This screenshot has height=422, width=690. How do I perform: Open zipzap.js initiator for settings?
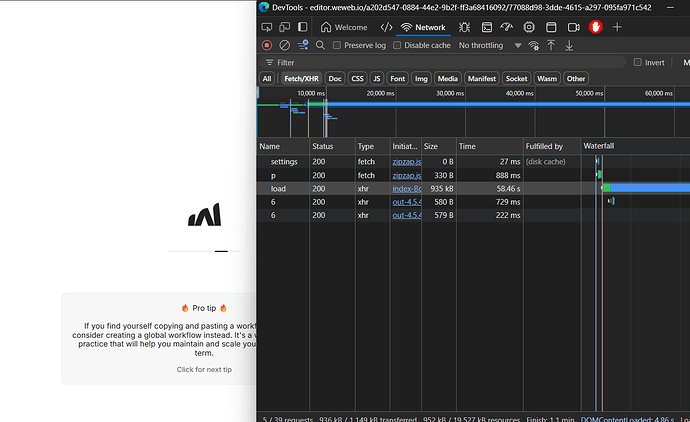[x=407, y=161]
